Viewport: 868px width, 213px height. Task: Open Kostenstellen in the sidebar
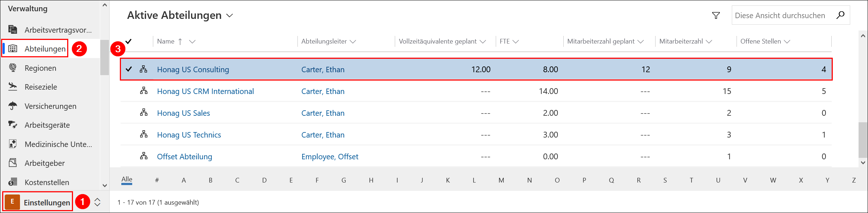(x=46, y=182)
